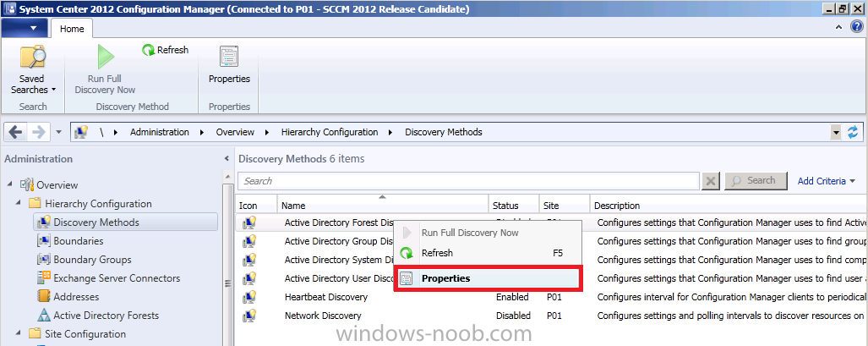Image resolution: width=868 pixels, height=346 pixels.
Task: Select the Active Directory System Discovery row icon
Action: tap(248, 260)
